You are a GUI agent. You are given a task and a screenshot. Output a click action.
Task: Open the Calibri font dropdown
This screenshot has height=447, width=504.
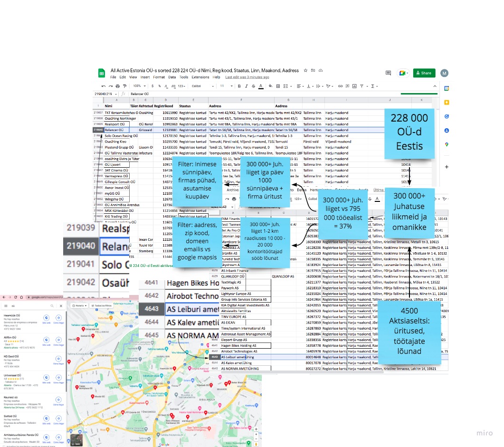click(x=203, y=86)
